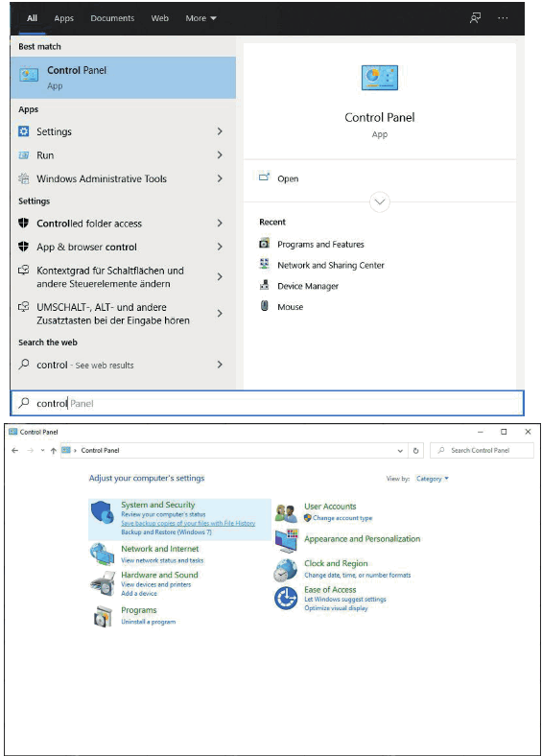Image resolution: width=542 pixels, height=756 pixels.
Task: Click the Network and Internet globe icon
Action: pyautogui.click(x=103, y=554)
